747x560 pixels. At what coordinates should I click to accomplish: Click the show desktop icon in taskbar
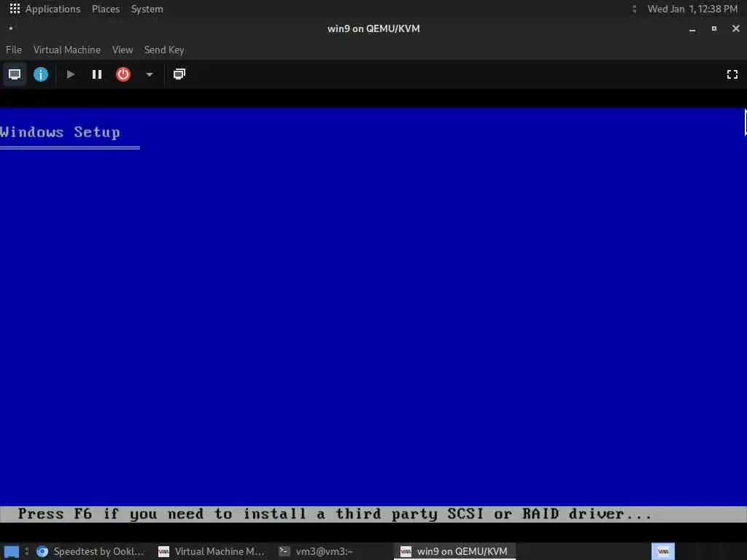12,551
